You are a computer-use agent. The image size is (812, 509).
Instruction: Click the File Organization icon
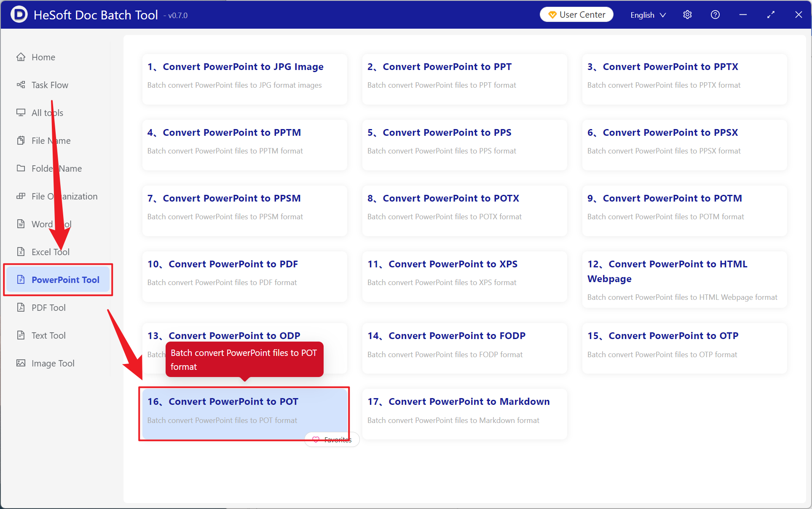[x=21, y=196]
